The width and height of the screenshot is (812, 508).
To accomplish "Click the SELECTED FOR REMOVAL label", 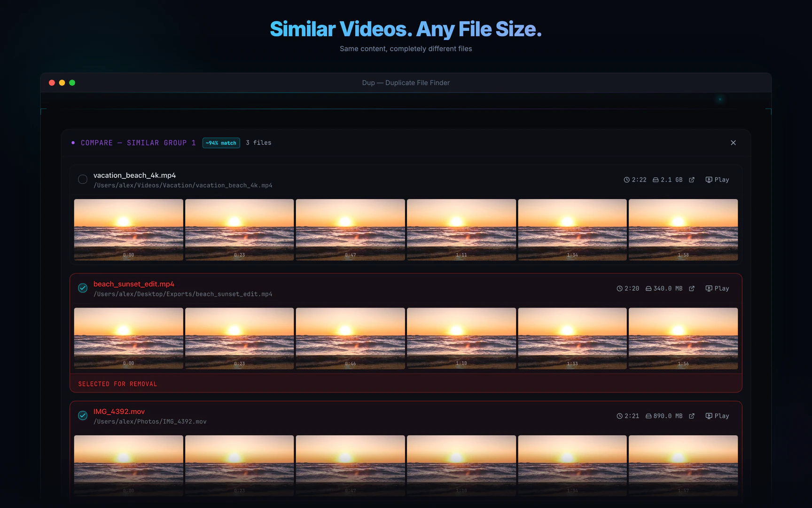I will pyautogui.click(x=117, y=383).
